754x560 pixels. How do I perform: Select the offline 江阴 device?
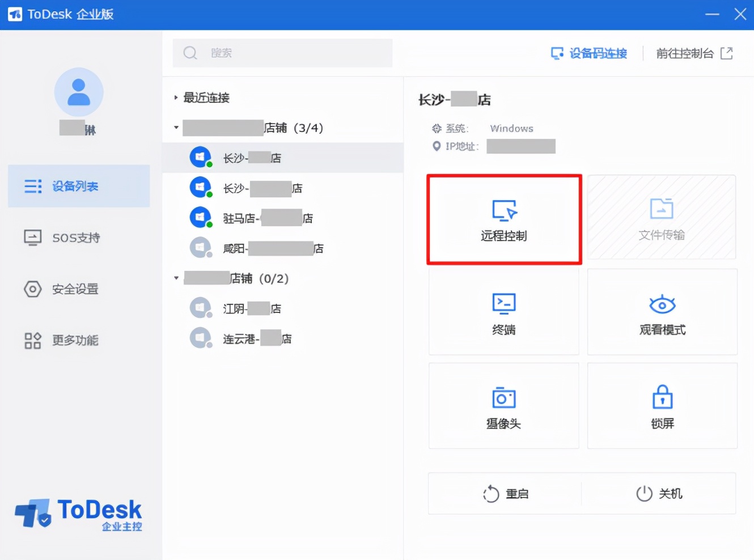click(283, 308)
